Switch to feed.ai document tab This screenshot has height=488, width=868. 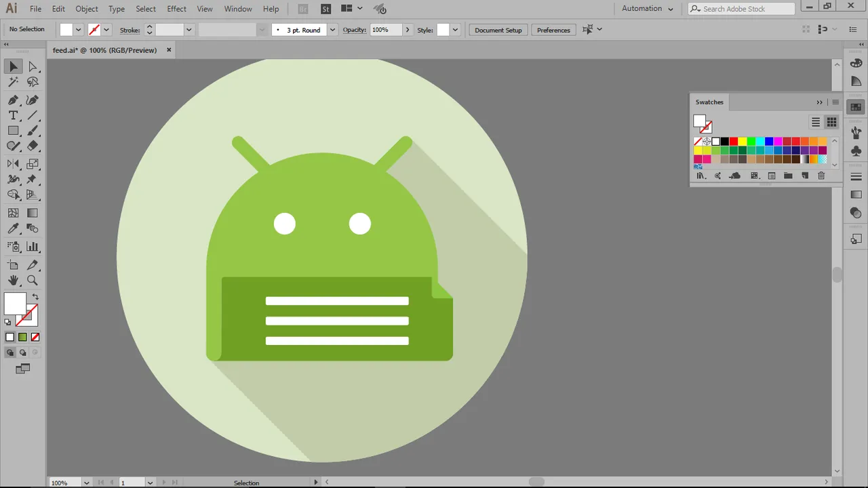(105, 50)
